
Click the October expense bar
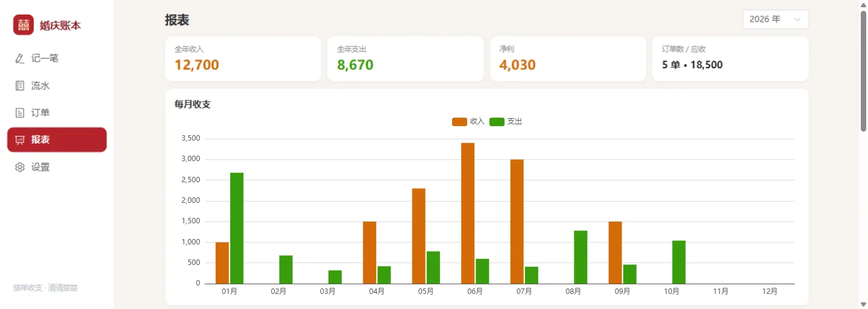(679, 262)
